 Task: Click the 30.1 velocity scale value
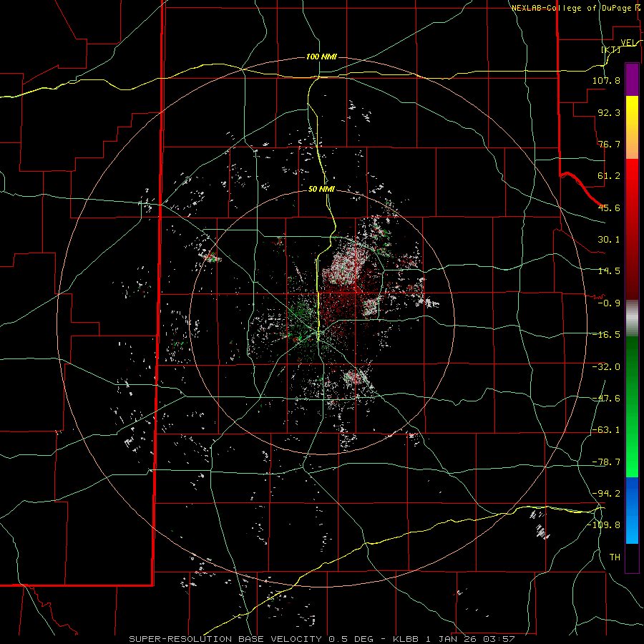pyautogui.click(x=609, y=240)
